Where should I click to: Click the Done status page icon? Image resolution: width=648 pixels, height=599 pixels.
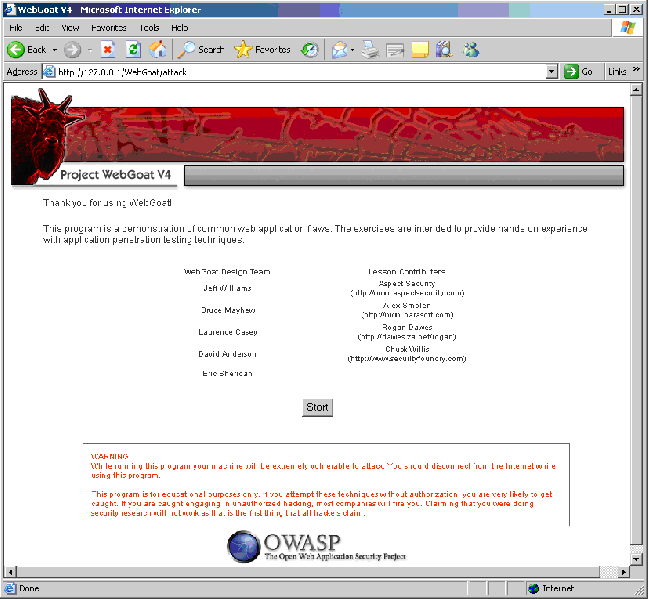(10, 588)
